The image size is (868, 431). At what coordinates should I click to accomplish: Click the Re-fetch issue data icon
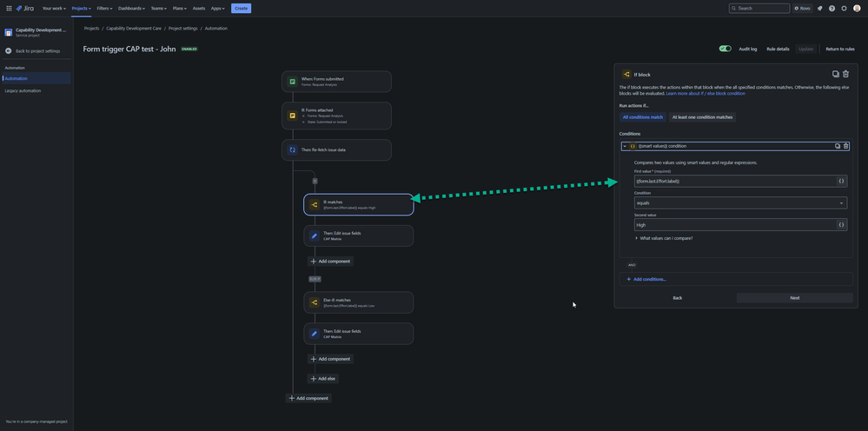coord(292,150)
